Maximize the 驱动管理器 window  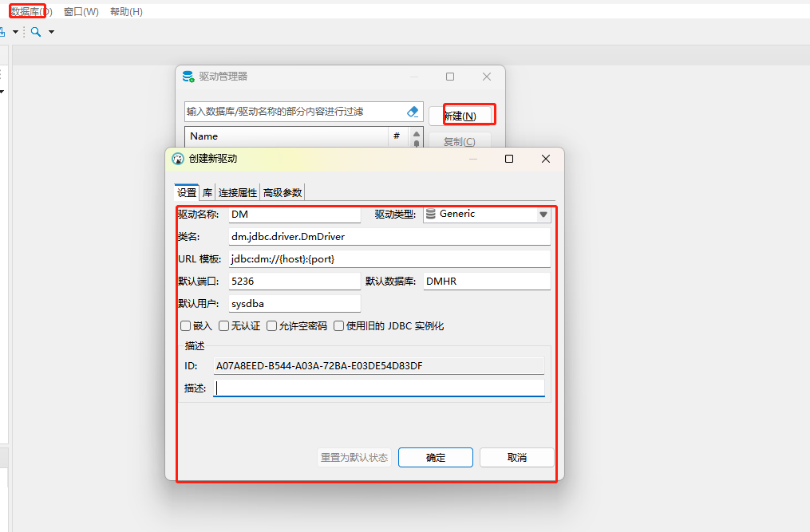coord(450,77)
